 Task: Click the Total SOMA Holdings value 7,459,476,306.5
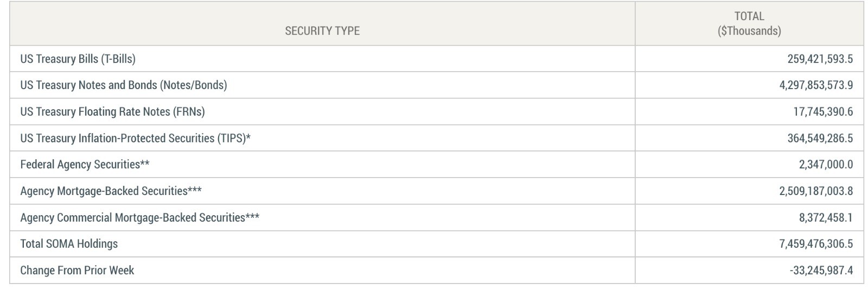(816, 244)
